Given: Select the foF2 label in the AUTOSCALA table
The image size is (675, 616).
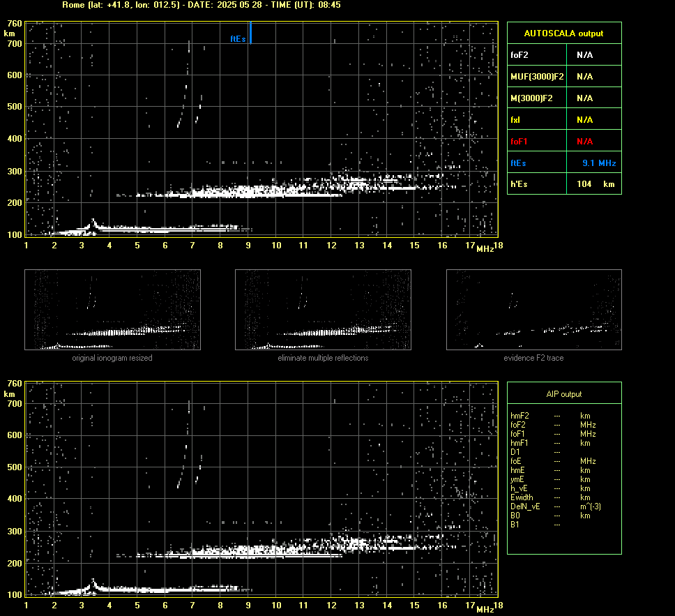Looking at the screenshot, I should tap(519, 55).
